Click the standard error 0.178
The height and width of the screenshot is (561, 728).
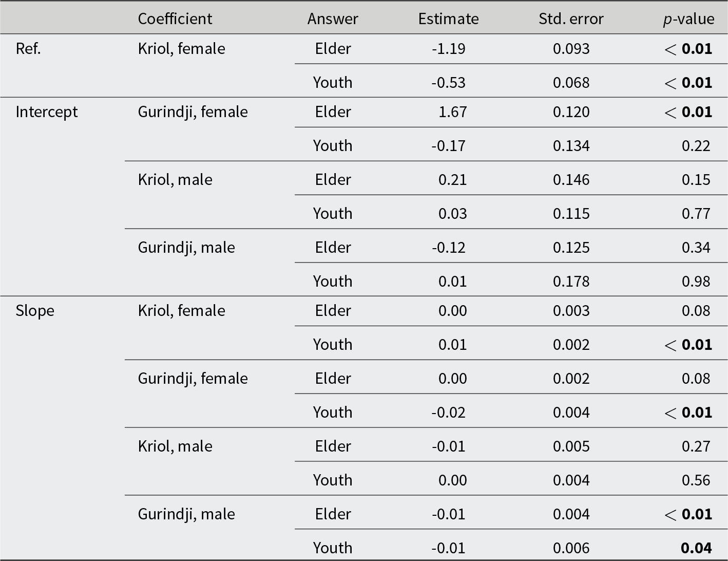coord(571,281)
